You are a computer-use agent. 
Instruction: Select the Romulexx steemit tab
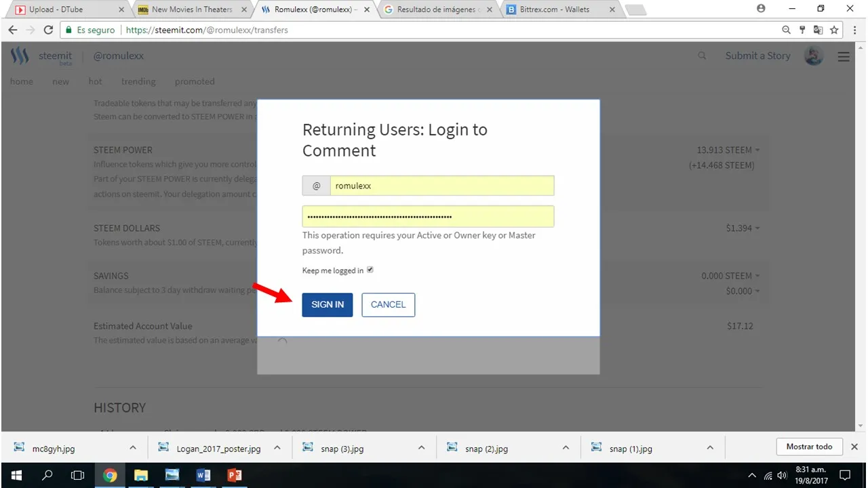(x=315, y=9)
